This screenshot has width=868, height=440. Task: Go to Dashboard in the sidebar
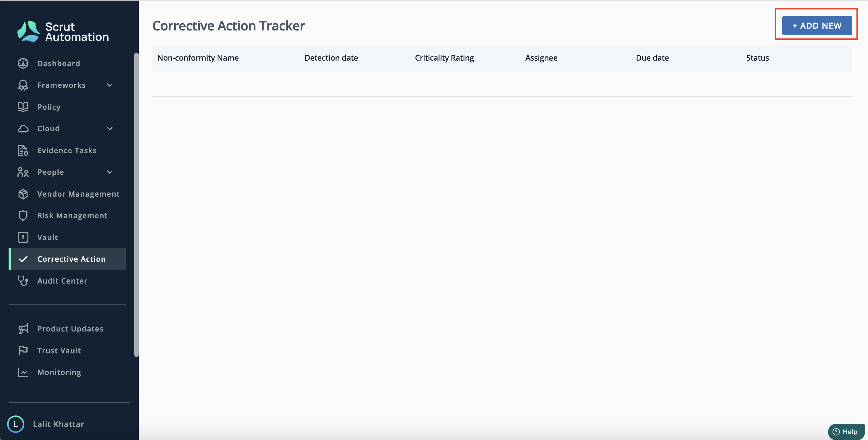tap(59, 63)
